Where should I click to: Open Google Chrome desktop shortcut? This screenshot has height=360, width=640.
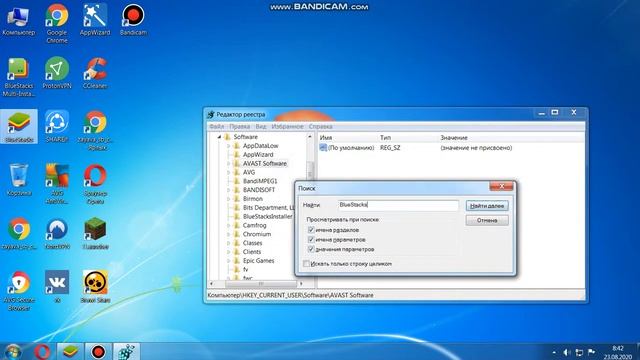(57, 24)
